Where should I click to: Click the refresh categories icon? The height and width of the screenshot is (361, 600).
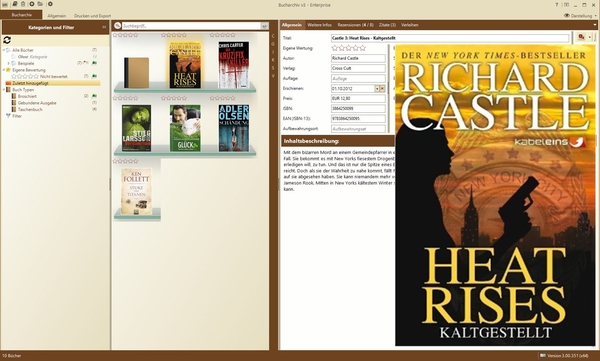click(x=7, y=40)
